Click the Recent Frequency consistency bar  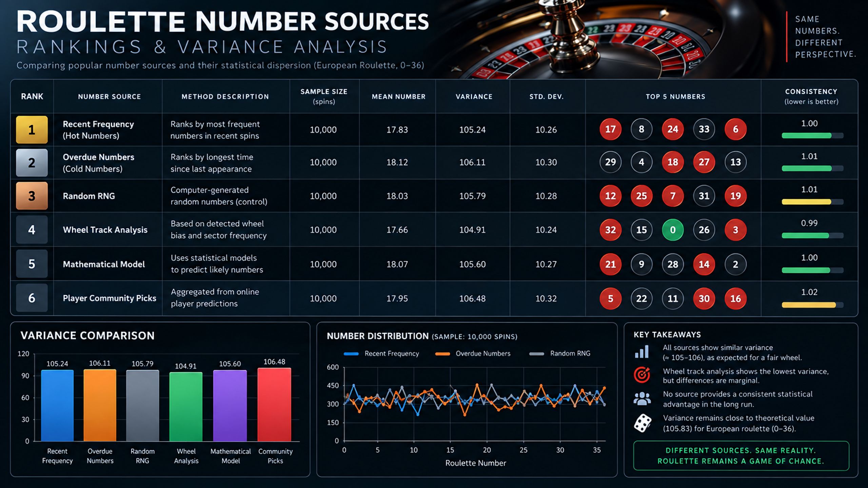[812, 136]
